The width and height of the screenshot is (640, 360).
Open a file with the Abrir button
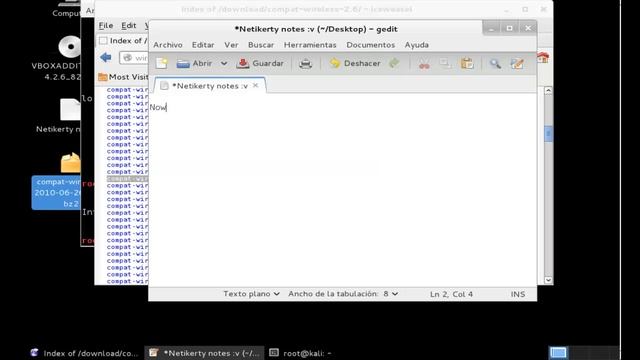click(x=194, y=63)
